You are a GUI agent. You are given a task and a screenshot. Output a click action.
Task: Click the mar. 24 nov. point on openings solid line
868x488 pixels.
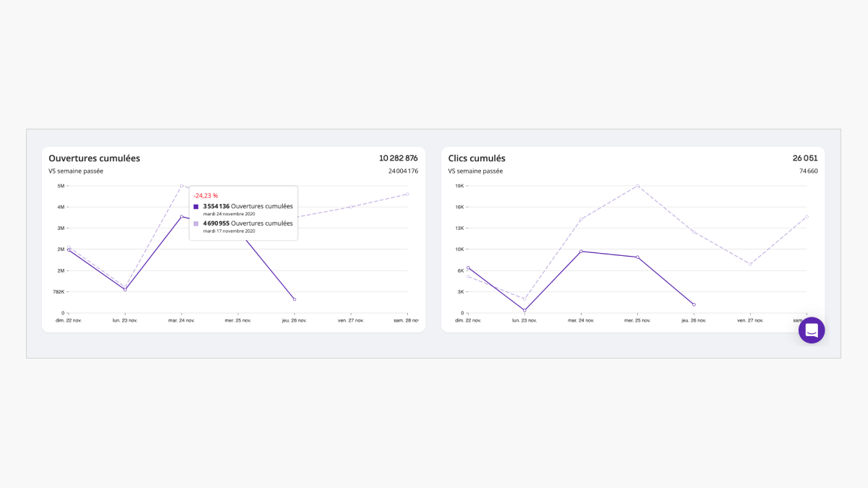[x=182, y=216]
